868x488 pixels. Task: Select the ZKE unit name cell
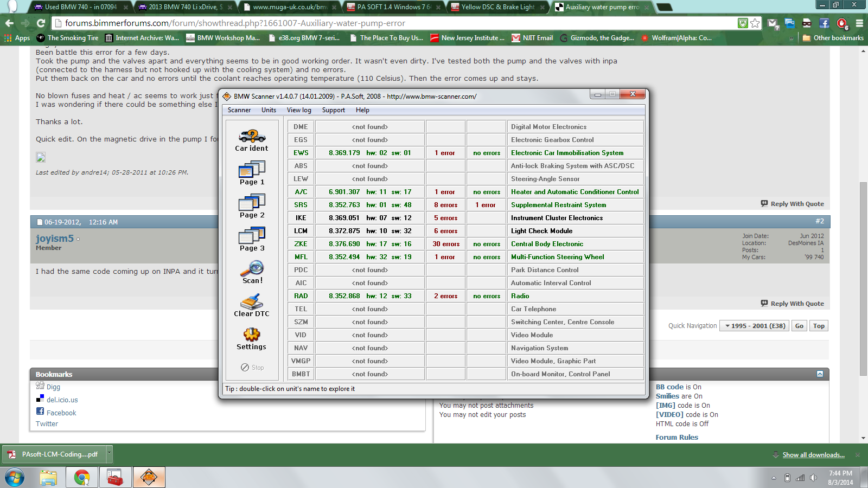pyautogui.click(x=301, y=244)
